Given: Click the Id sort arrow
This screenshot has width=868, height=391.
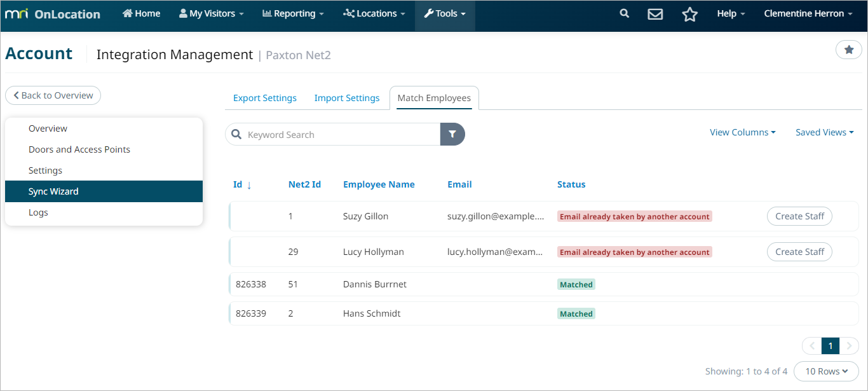Looking at the screenshot, I should click(x=249, y=185).
